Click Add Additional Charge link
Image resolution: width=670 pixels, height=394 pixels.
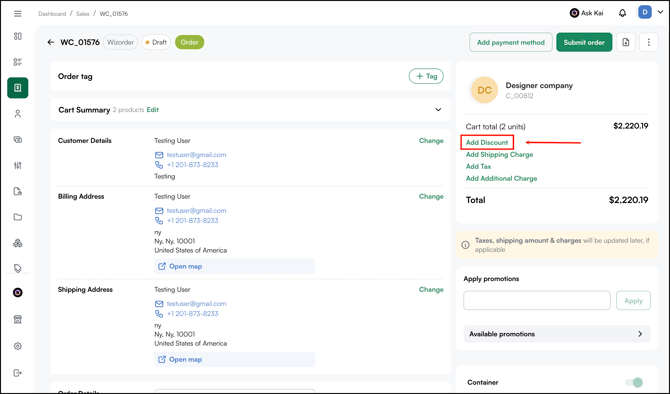pyautogui.click(x=501, y=179)
